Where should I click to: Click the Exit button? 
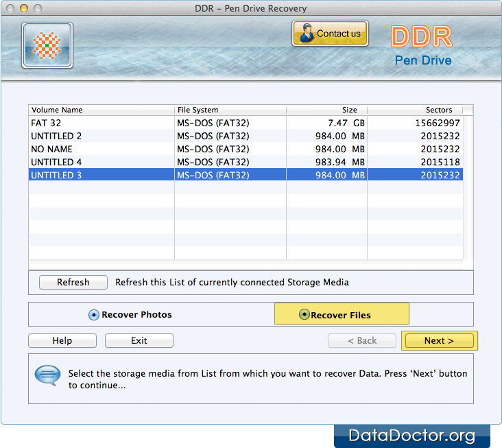point(139,340)
